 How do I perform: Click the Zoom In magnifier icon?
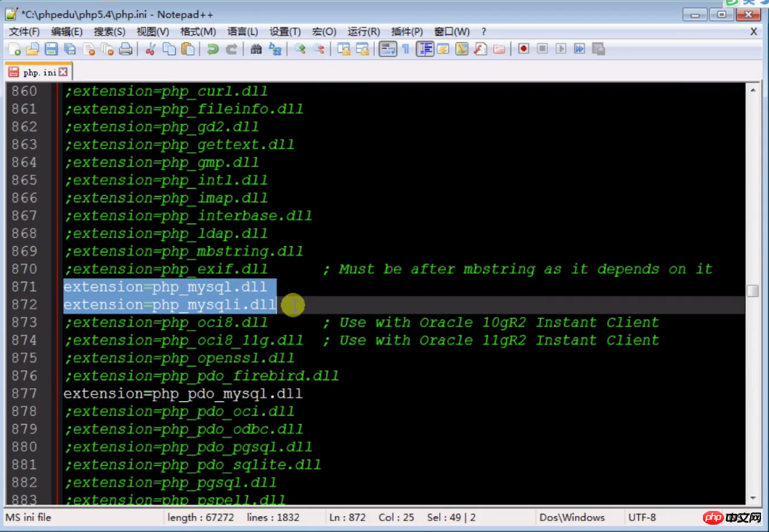pyautogui.click(x=300, y=49)
